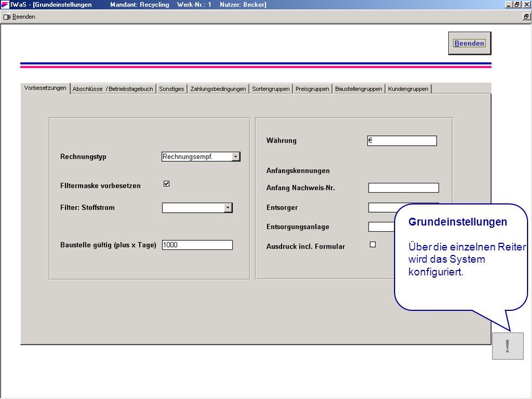Open the Zahlungsbedingungen tab
Image resolution: width=532 pixels, height=399 pixels.
218,89
